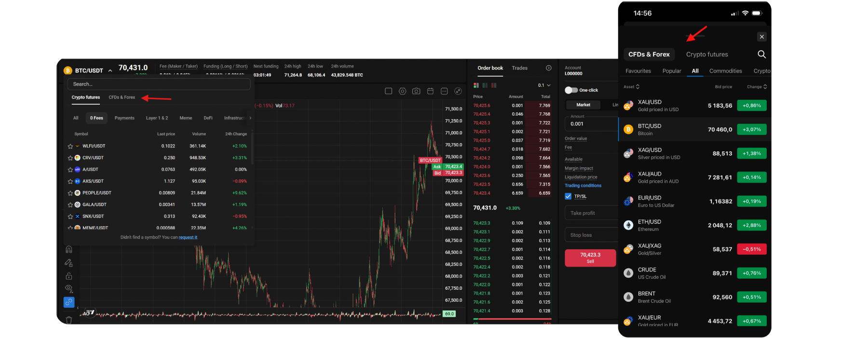Filter symbols by DeFi category
The image size is (868, 338).
pyautogui.click(x=208, y=118)
